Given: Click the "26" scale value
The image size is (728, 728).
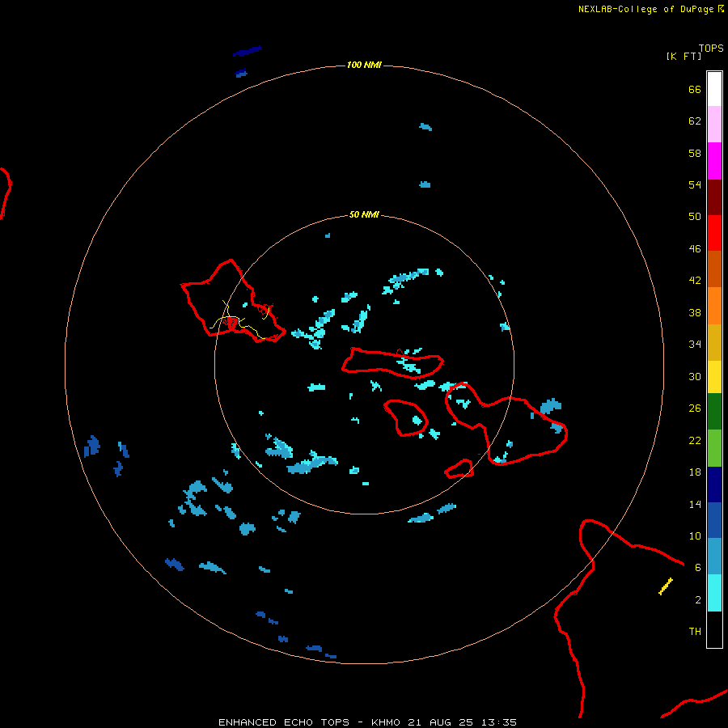Looking at the screenshot, I should pyautogui.click(x=695, y=408).
